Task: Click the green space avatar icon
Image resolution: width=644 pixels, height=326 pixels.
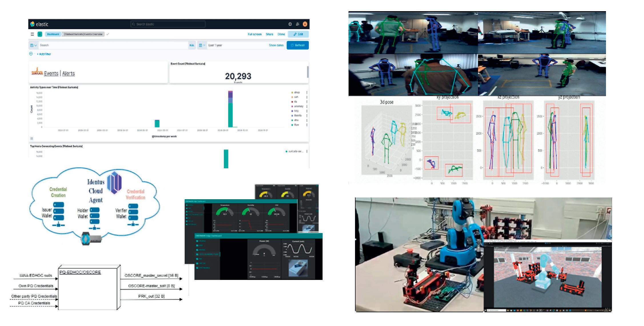Action: coord(40,34)
